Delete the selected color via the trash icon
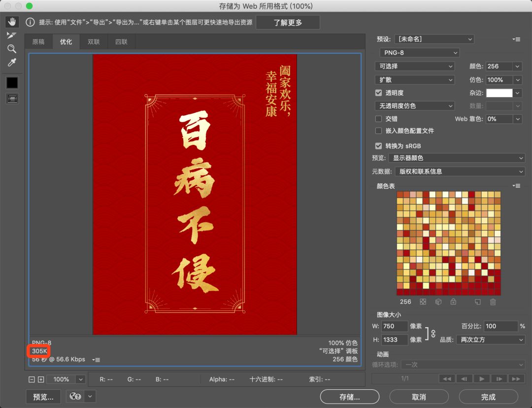532x408 pixels. click(x=493, y=302)
